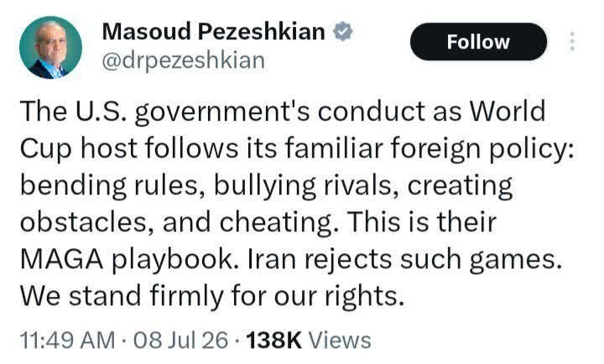Click the words "MAGA playbook"
604x364 pixels.
[x=128, y=259]
